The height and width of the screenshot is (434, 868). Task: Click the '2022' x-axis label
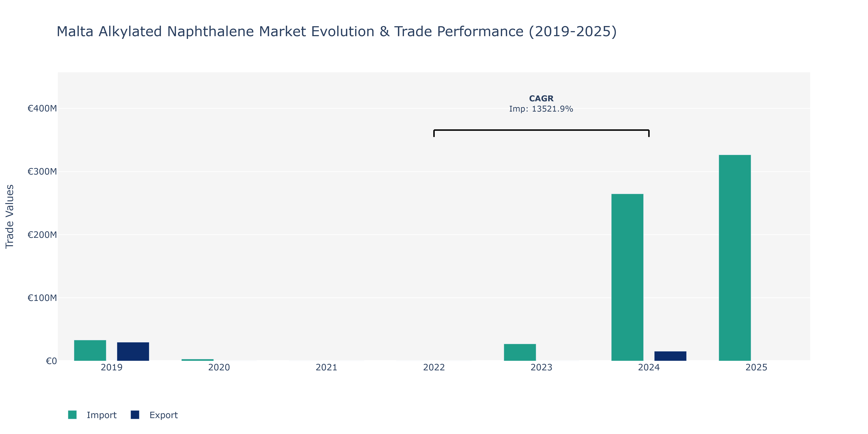(434, 367)
